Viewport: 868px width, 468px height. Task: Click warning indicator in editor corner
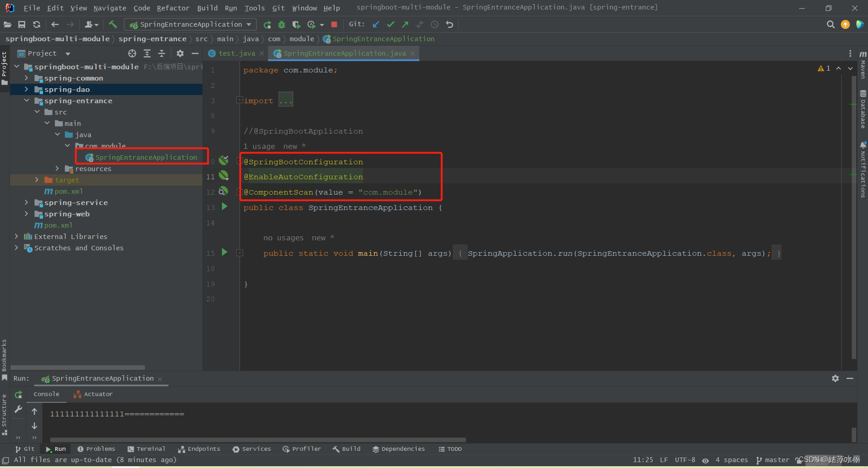[x=824, y=68]
